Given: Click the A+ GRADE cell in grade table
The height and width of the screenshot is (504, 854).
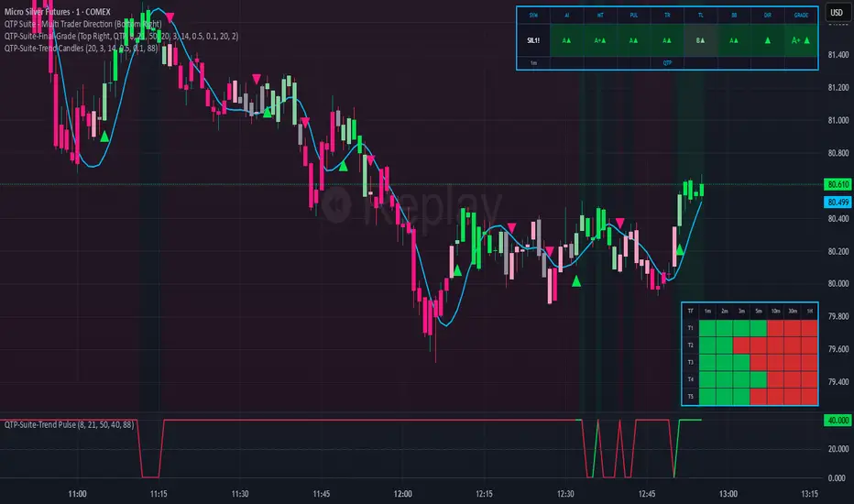Looking at the screenshot, I should 801,40.
